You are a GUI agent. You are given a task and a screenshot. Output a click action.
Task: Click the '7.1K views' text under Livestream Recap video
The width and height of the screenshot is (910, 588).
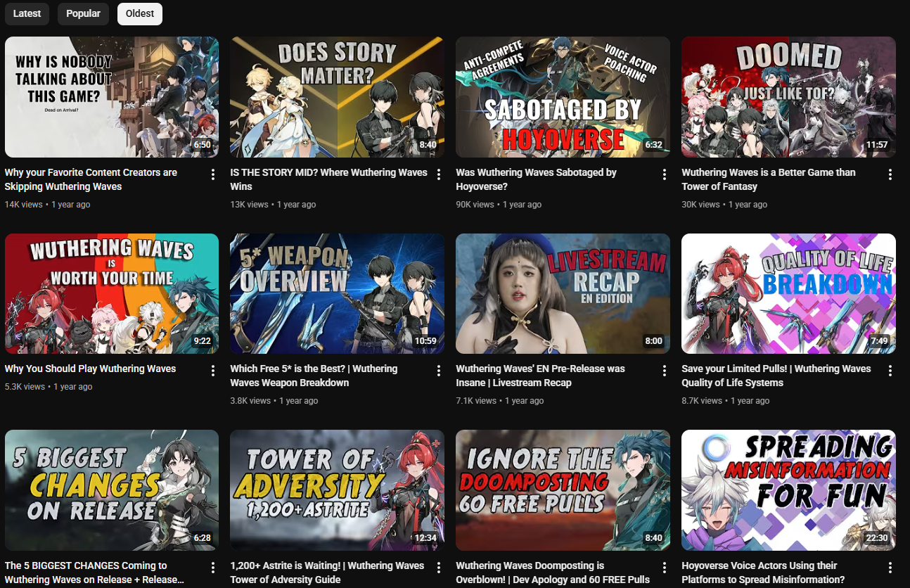476,401
